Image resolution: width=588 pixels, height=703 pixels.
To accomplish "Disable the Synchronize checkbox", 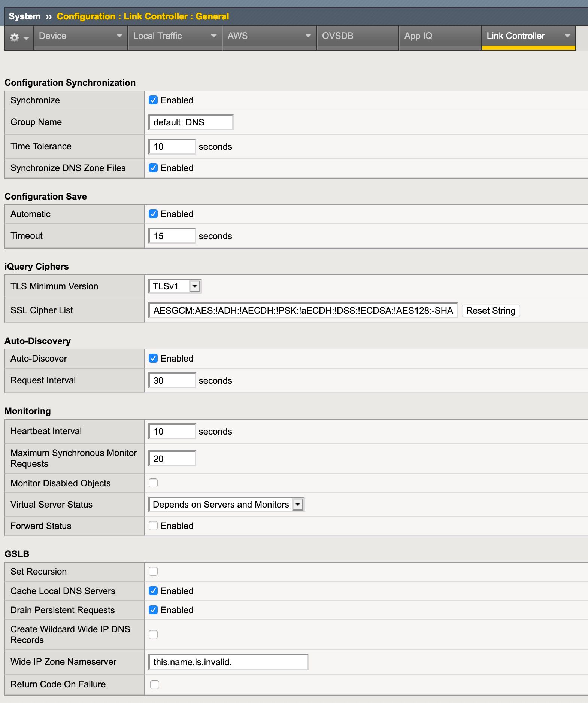I will (x=153, y=100).
